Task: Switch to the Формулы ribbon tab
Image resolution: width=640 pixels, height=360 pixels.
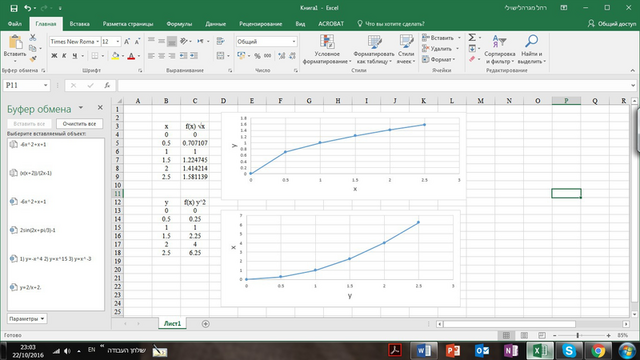Action: coord(179,24)
